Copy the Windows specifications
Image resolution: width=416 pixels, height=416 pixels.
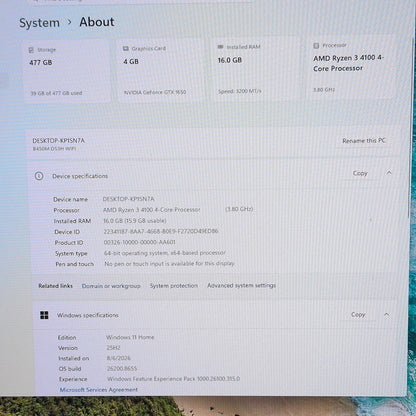click(x=358, y=315)
